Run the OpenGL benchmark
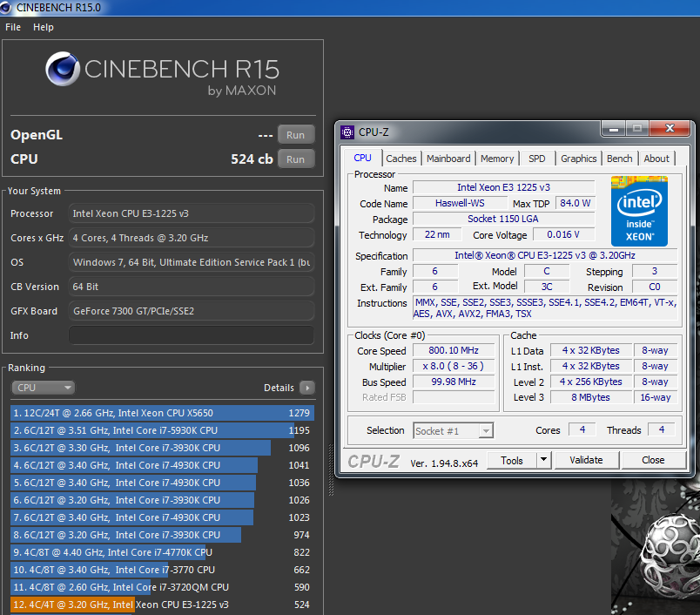 [x=295, y=135]
